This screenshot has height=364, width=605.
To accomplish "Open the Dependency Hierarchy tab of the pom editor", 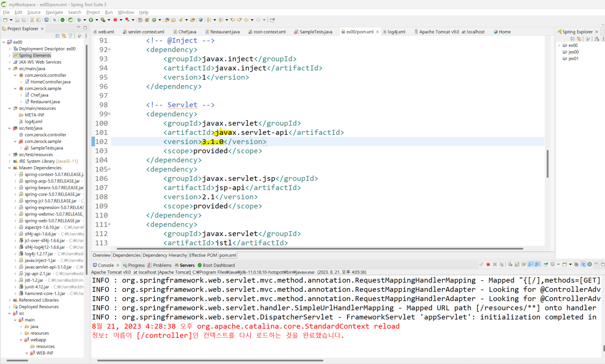I will tap(165, 255).
